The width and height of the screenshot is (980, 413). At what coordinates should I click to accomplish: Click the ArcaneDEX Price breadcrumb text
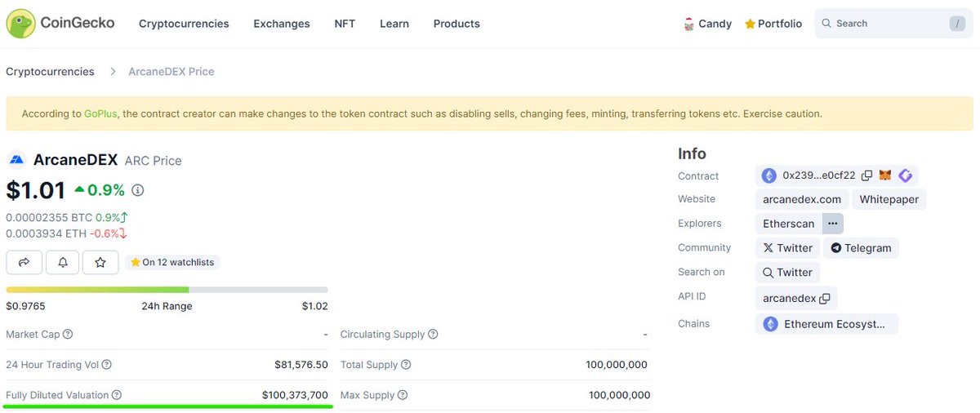tap(171, 72)
